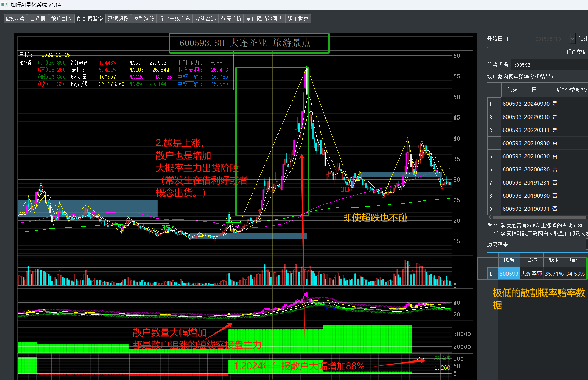Select the 20240930 row in results table

pos(538,104)
